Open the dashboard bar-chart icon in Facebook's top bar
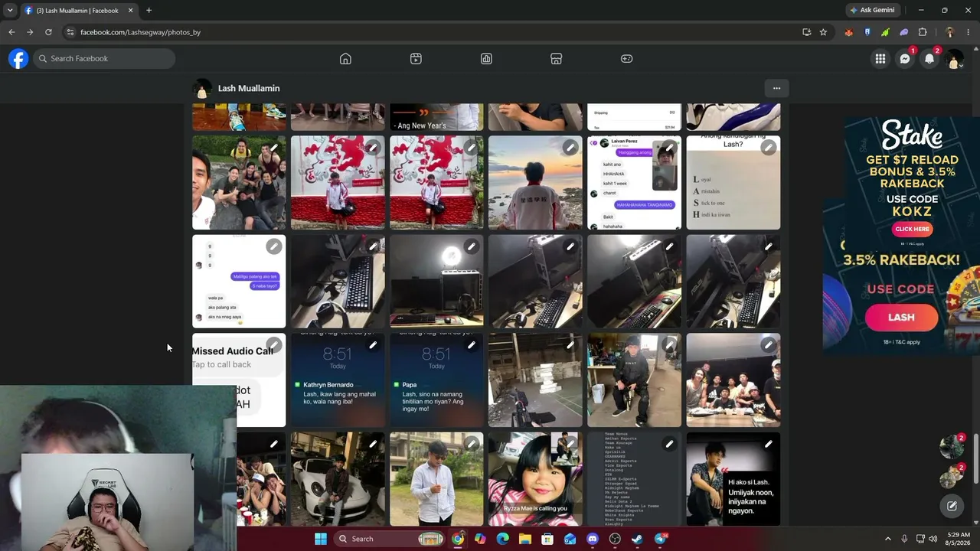980x551 pixels. coord(486,59)
